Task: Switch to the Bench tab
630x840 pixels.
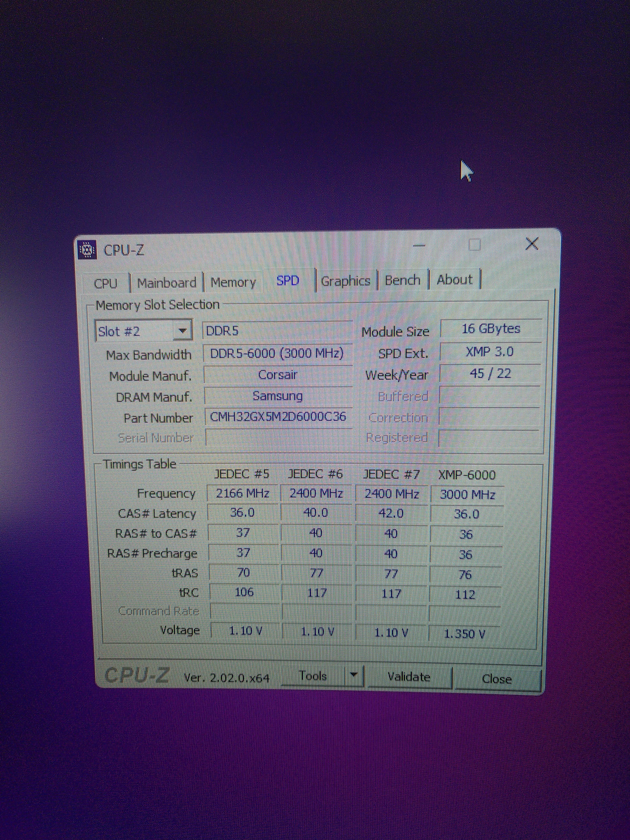Action: (403, 280)
